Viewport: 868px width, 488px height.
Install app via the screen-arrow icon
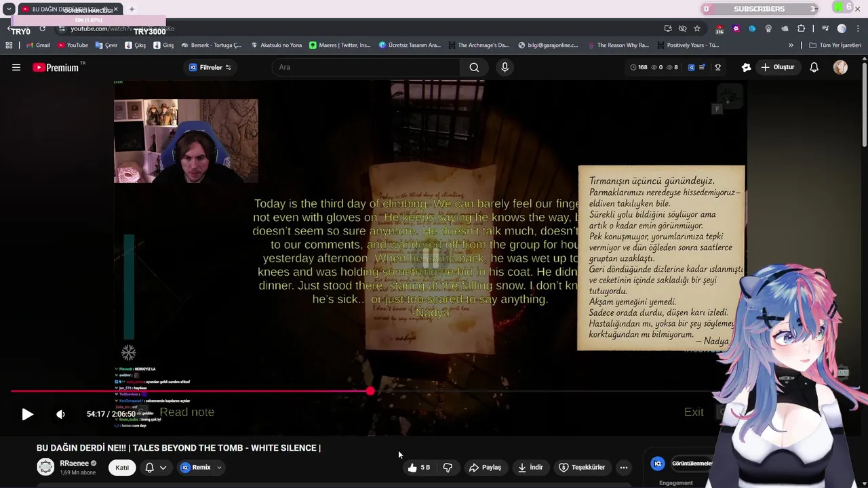pos(668,28)
